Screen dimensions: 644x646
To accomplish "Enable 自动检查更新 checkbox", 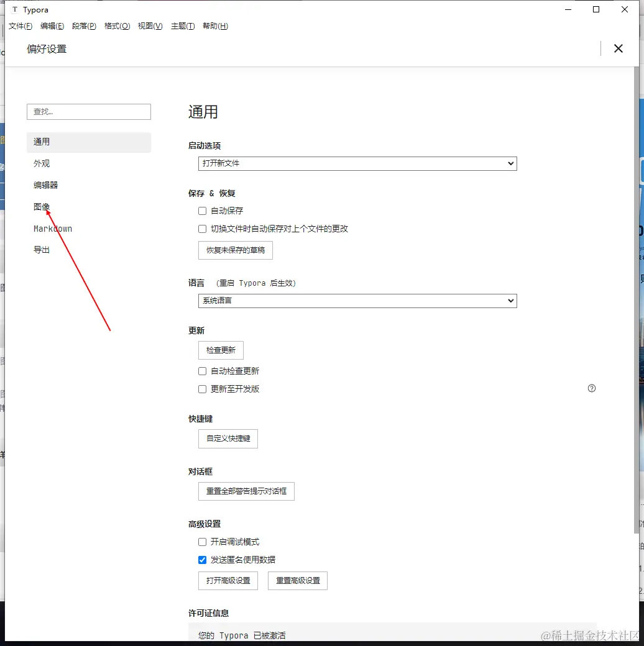I will click(x=202, y=371).
